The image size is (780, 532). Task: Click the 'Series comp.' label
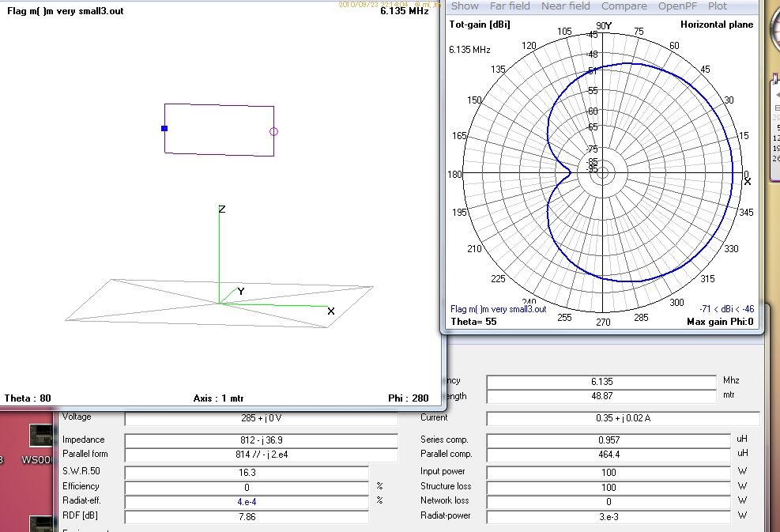tap(444, 440)
